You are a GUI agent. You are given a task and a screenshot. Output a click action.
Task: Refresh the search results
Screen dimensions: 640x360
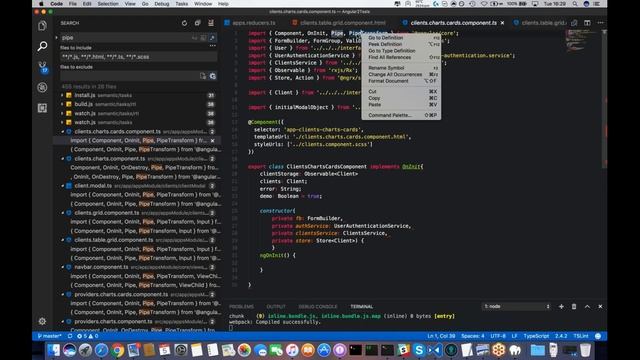click(184, 23)
